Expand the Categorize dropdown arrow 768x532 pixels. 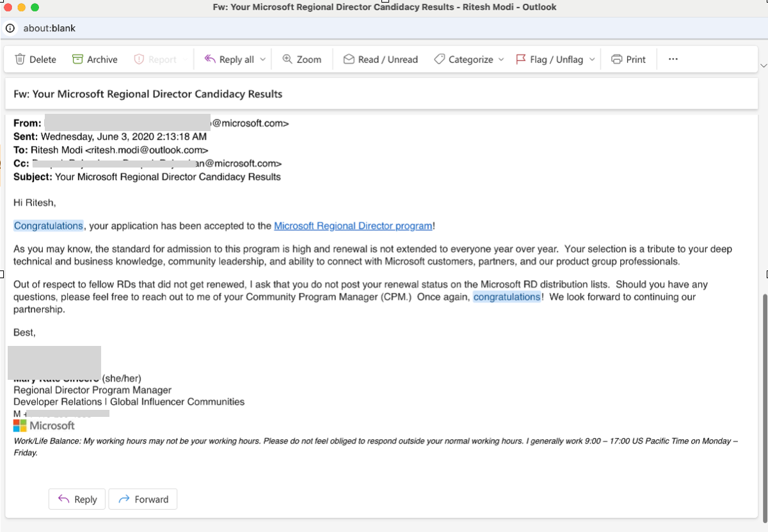[501, 59]
